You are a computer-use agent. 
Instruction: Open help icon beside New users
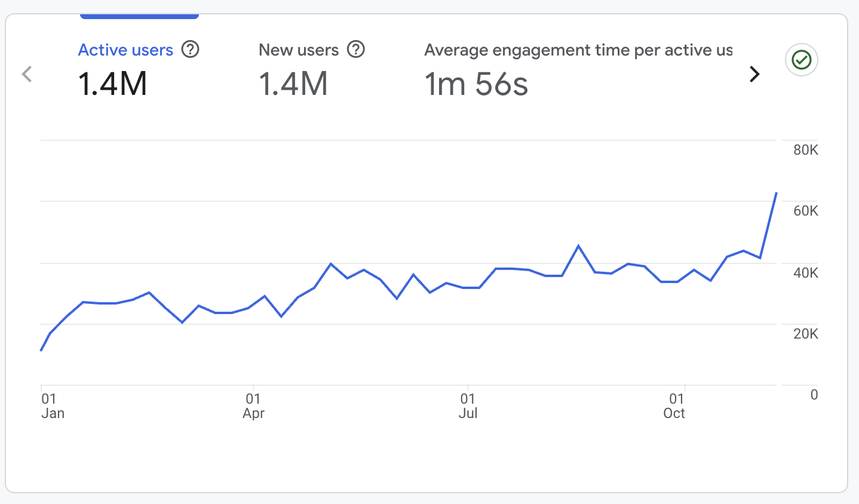coord(356,50)
